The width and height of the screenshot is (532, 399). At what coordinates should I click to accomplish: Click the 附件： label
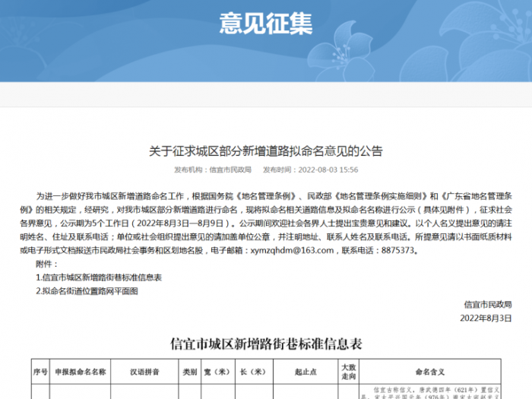[x=47, y=264]
